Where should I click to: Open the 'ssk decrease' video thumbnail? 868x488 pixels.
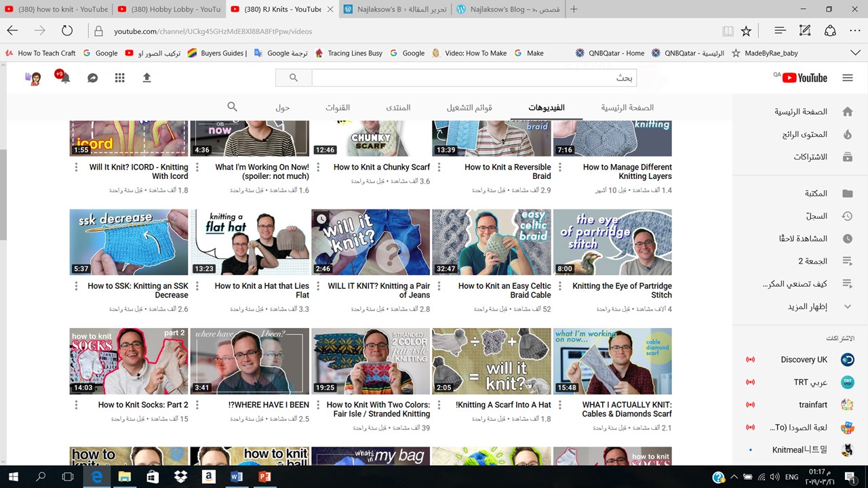[x=129, y=242]
